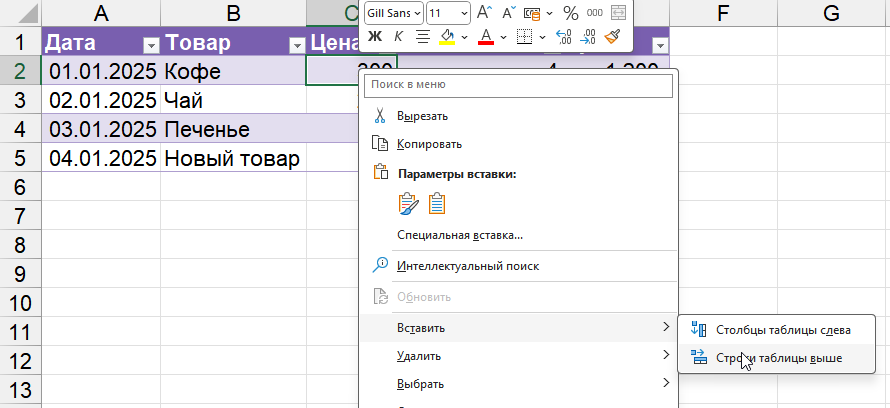
Task: Click the first paste option icon
Action: [408, 204]
